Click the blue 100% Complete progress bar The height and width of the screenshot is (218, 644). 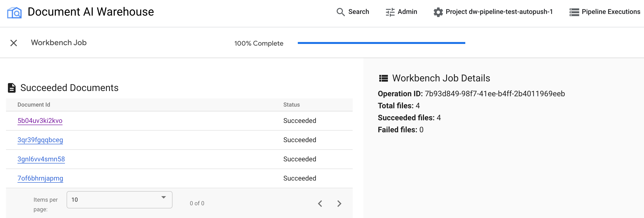(x=381, y=43)
